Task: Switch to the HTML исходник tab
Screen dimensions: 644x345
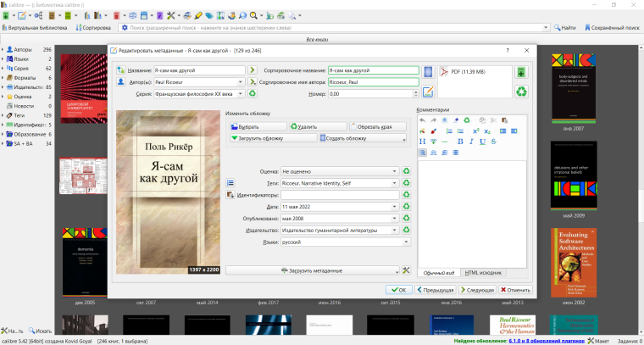Action: coord(484,273)
